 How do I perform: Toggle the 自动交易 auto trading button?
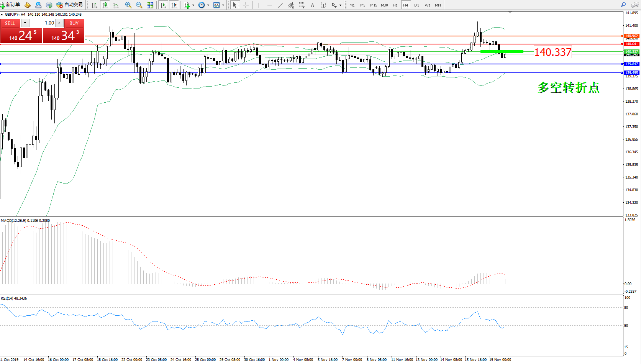coord(70,5)
